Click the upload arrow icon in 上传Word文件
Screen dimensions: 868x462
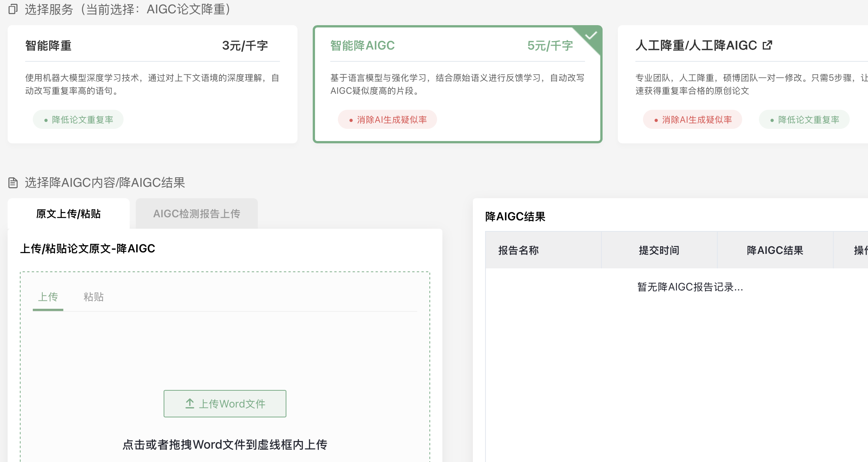pos(190,403)
